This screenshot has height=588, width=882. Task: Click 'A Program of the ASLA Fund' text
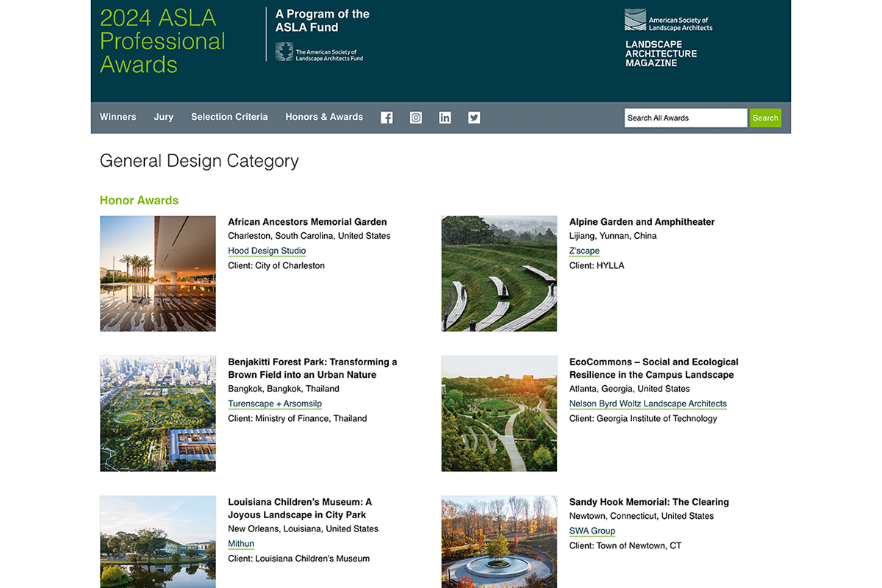tap(323, 21)
